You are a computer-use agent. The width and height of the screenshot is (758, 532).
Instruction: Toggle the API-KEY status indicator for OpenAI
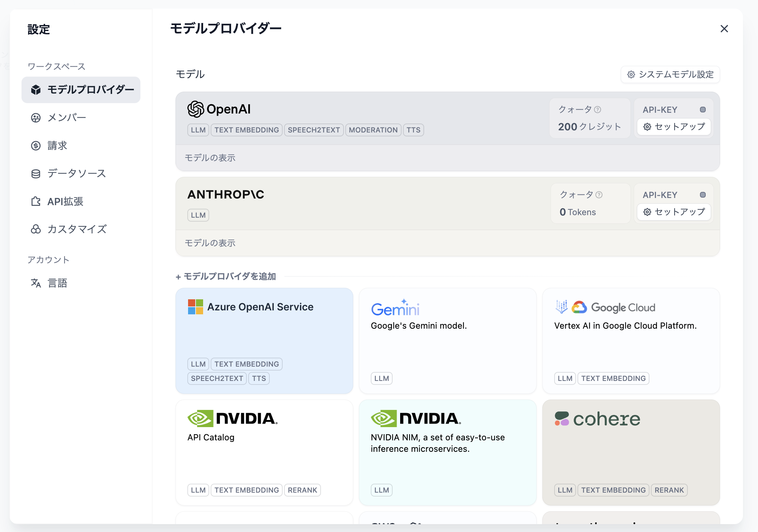pyautogui.click(x=703, y=109)
